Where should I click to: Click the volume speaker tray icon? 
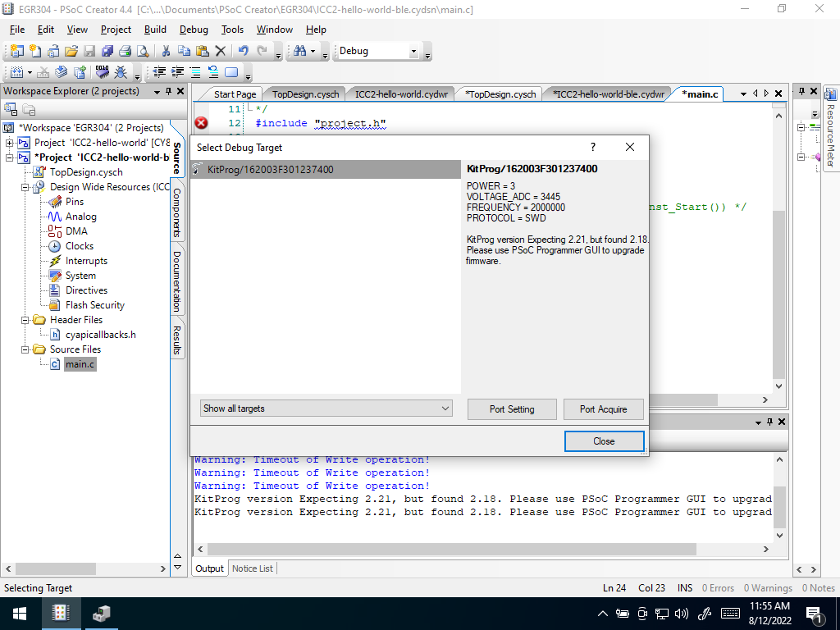682,614
